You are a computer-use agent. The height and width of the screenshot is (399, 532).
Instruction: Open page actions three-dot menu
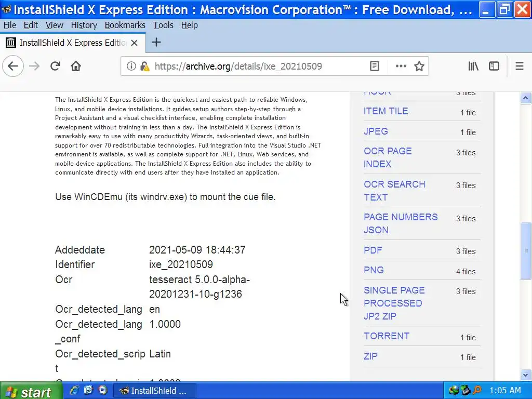coord(401,66)
